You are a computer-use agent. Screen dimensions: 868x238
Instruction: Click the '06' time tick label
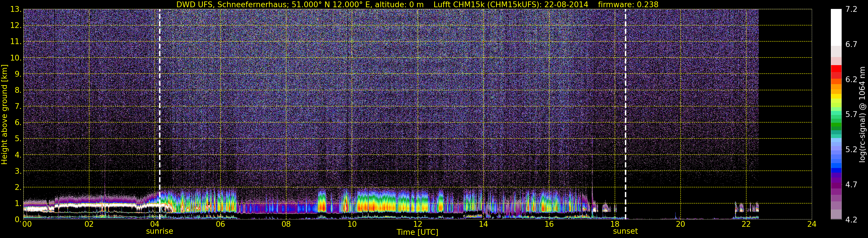click(x=220, y=224)
